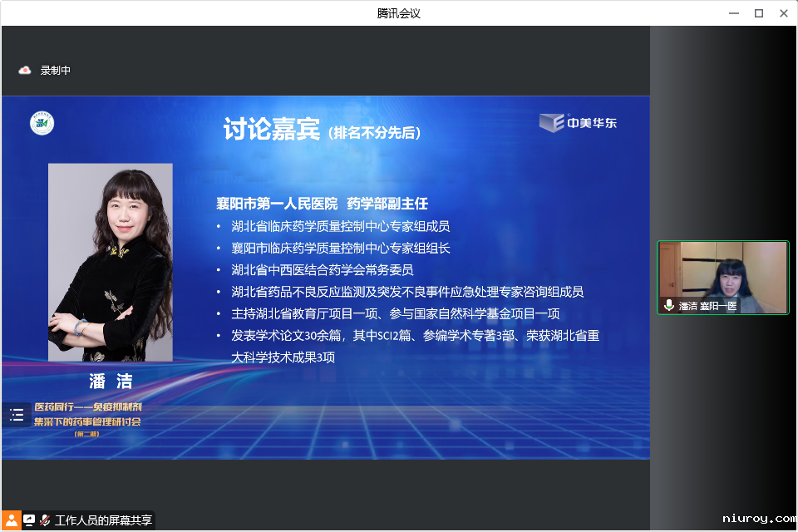Click the speaker portrait photo on the slide
Screen dimensions: 798x532
(110, 262)
